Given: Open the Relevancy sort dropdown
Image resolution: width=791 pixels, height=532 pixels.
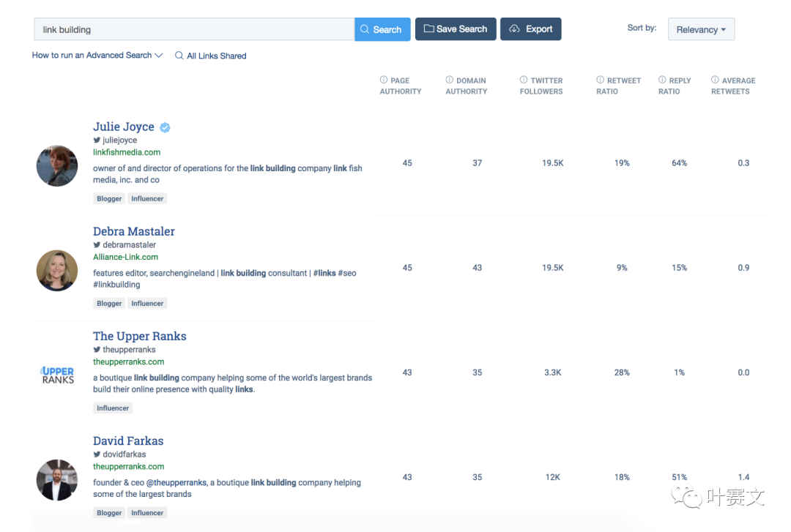Looking at the screenshot, I should coord(701,29).
